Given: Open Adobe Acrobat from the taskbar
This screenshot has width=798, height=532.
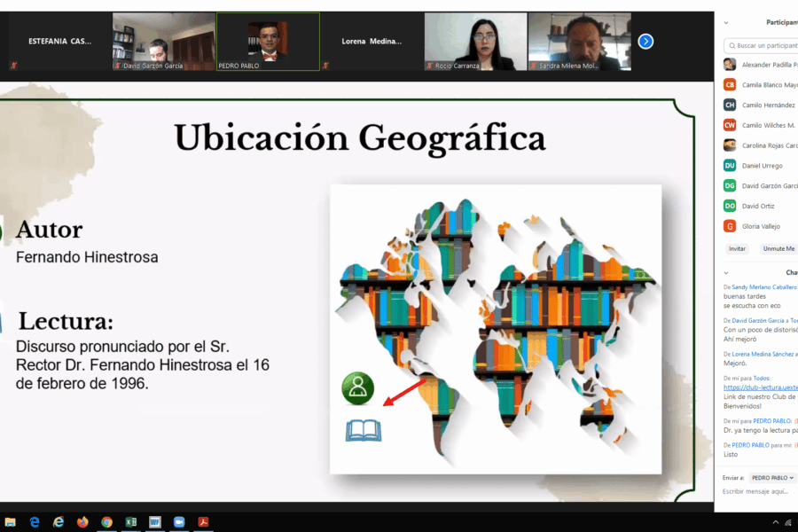Looking at the screenshot, I should [x=202, y=522].
